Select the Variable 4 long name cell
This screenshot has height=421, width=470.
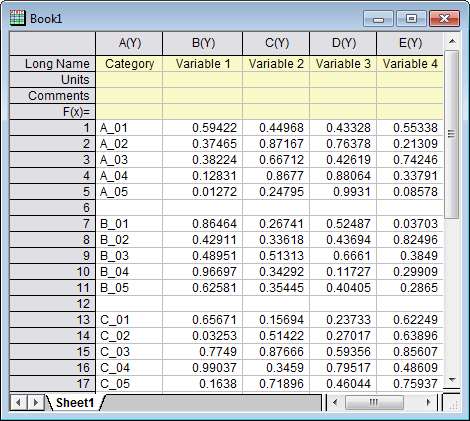[410, 64]
